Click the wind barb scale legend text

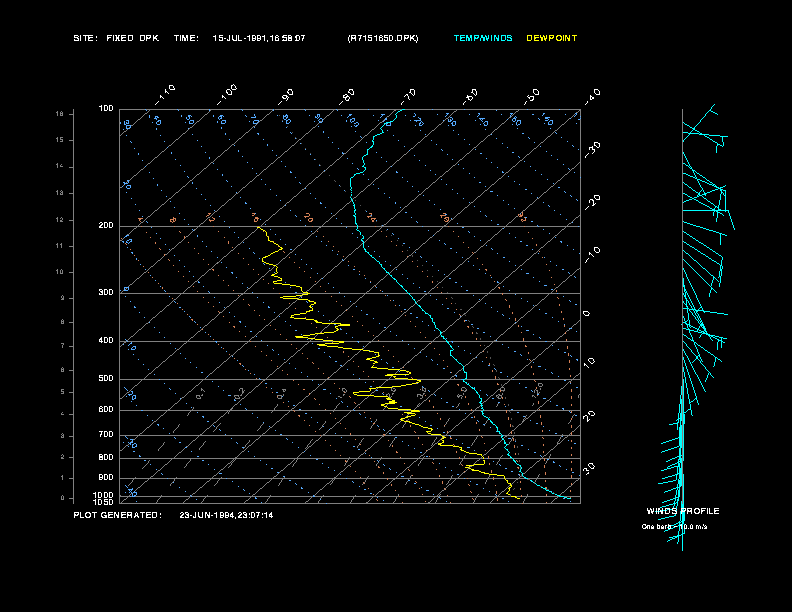pyautogui.click(x=683, y=526)
